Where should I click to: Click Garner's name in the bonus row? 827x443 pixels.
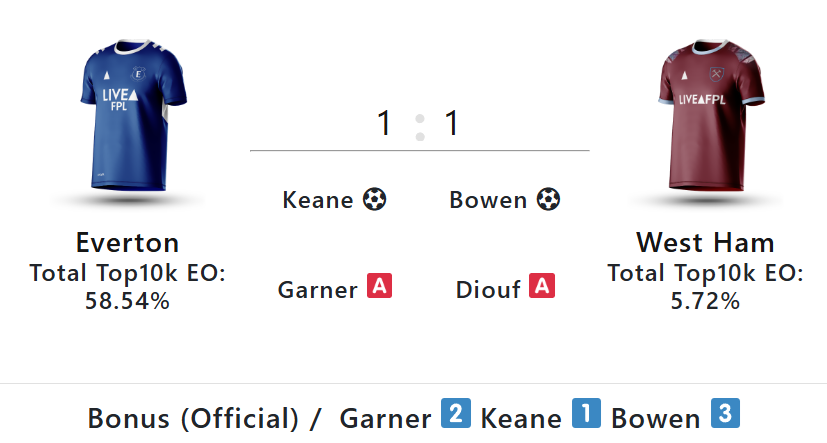click(x=385, y=418)
